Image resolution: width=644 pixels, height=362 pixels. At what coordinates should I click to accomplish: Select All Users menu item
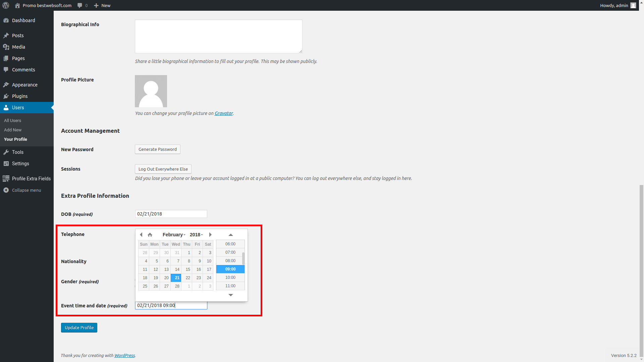[x=12, y=120]
